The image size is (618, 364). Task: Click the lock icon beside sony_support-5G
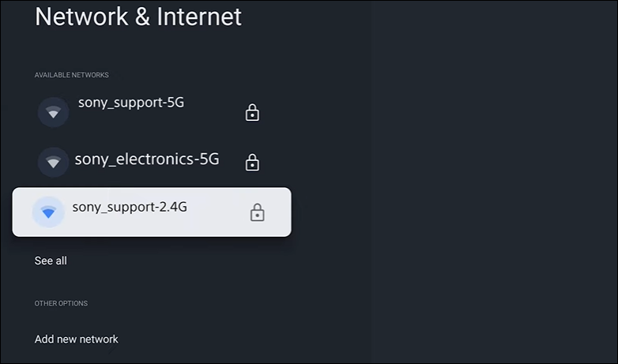pyautogui.click(x=252, y=113)
